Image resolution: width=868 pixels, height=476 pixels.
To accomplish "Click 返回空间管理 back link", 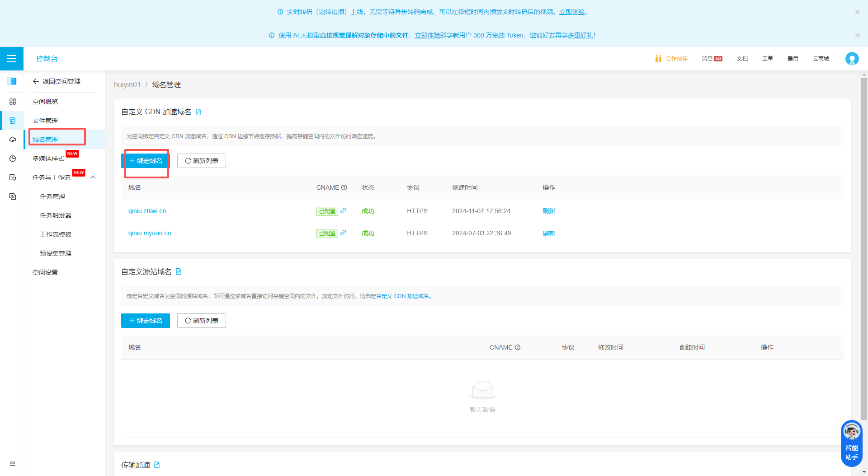I will click(x=57, y=81).
